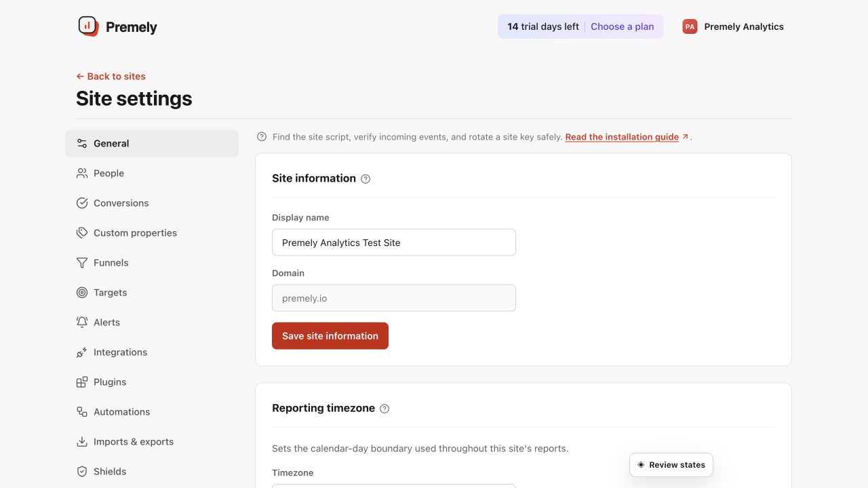Click the 14 trial days left text
The width and height of the screenshot is (868, 488).
click(x=543, y=26)
